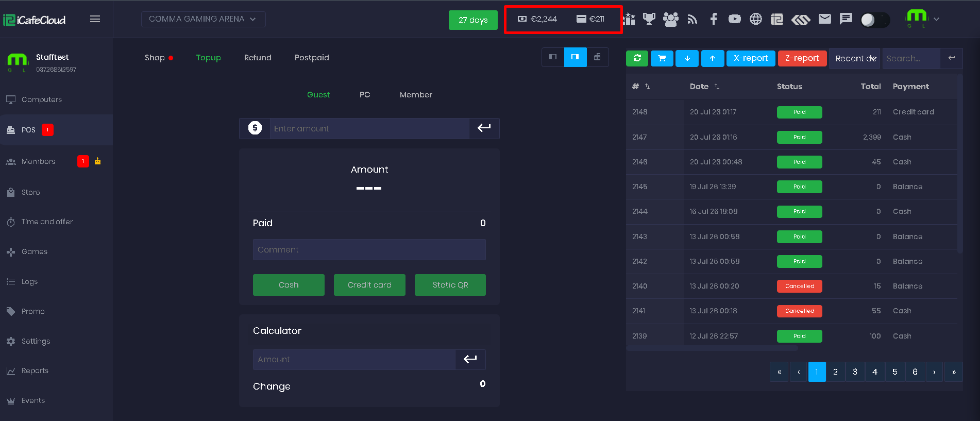Screen dimensions: 980x421
Task: Open the RSS feed icon
Action: click(692, 19)
